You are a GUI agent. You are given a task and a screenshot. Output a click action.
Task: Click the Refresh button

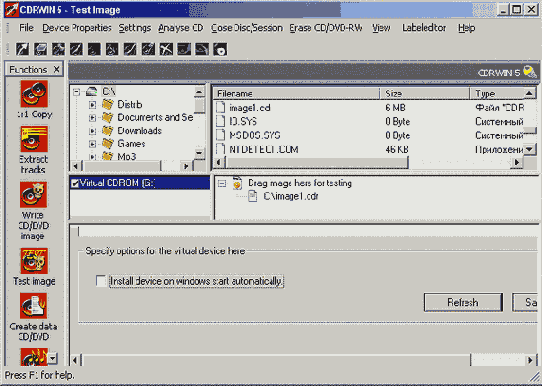463,302
